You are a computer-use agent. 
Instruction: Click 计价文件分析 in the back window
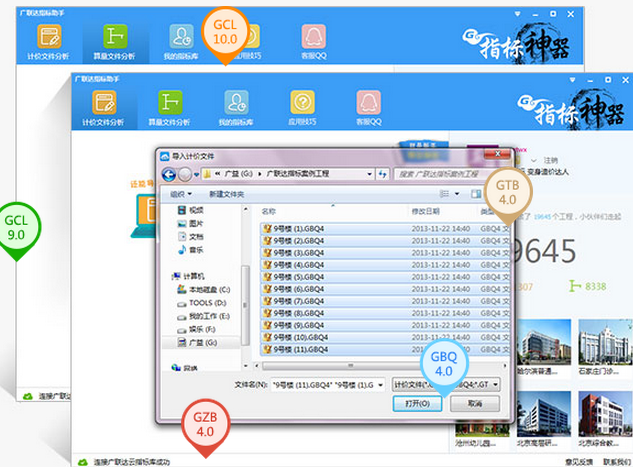tap(49, 42)
